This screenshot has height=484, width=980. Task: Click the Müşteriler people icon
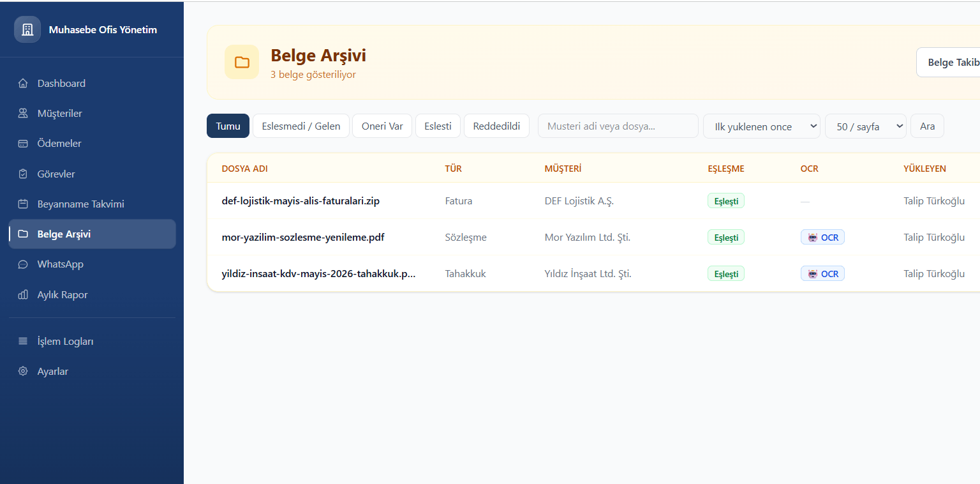[23, 113]
